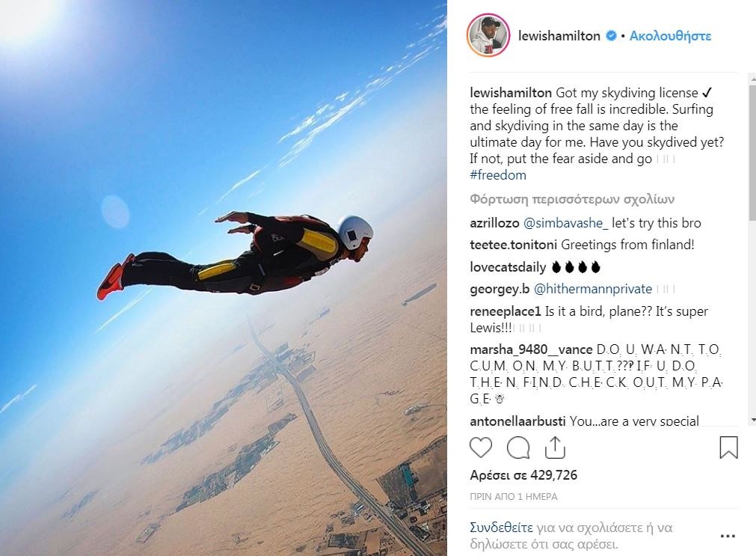Load more comments with Φόρτωση περισσότερων σχολίων
756x556 pixels.
[572, 199]
